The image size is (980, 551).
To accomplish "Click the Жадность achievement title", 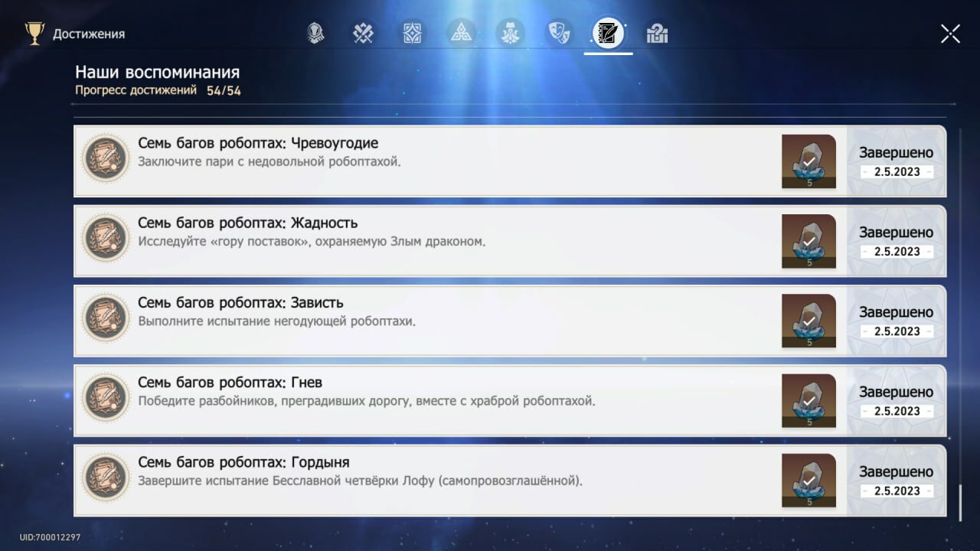I will [247, 223].
